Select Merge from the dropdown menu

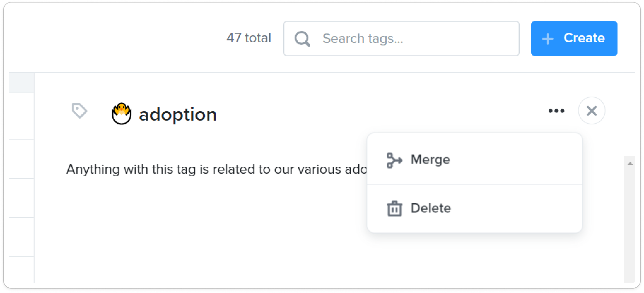475,159
